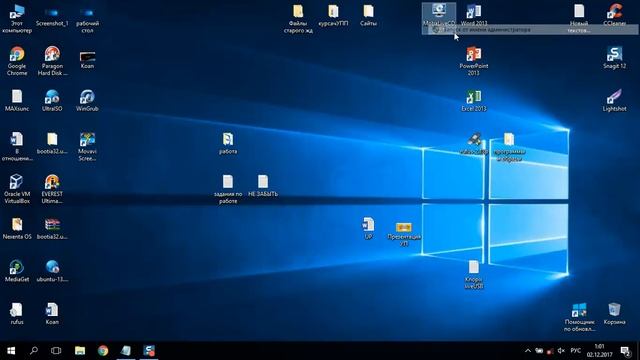The width and height of the screenshot is (640, 360).
Task: Select the MediaGet shortcut
Action: (17, 271)
